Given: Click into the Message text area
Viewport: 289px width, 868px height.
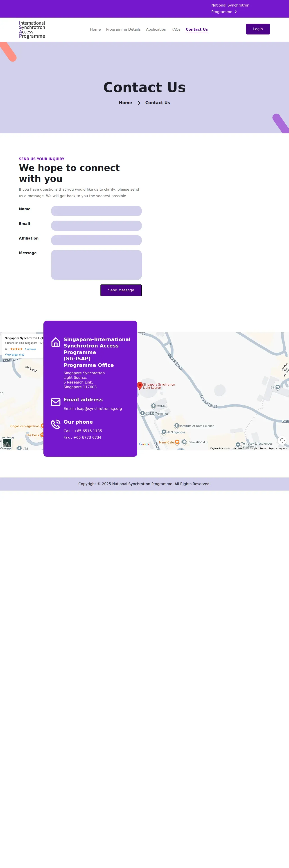Looking at the screenshot, I should point(96,265).
